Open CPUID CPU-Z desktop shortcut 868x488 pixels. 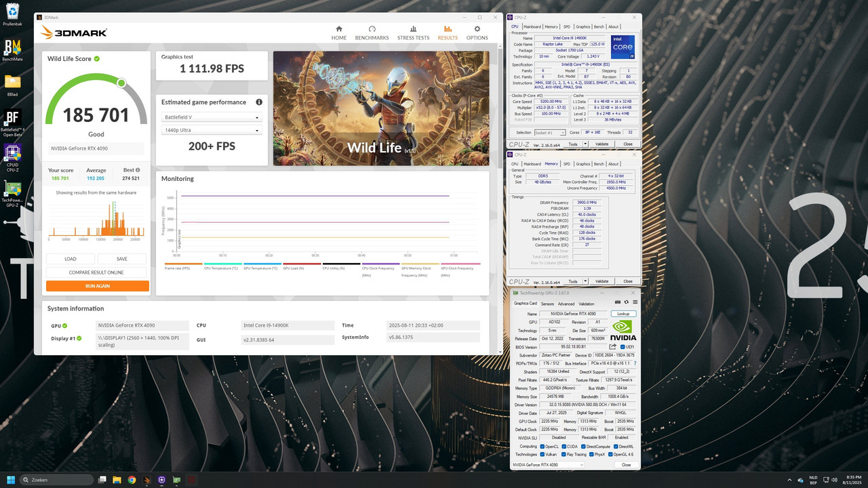tap(12, 159)
